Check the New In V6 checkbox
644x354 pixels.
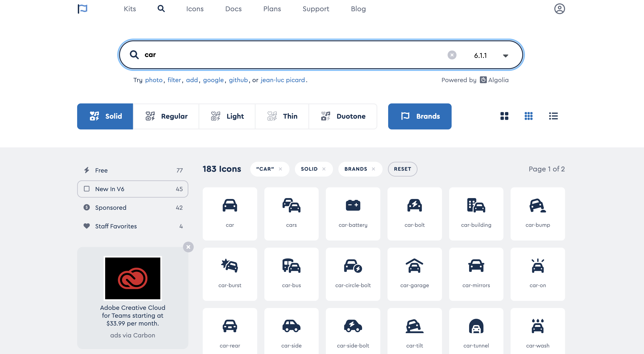point(87,189)
